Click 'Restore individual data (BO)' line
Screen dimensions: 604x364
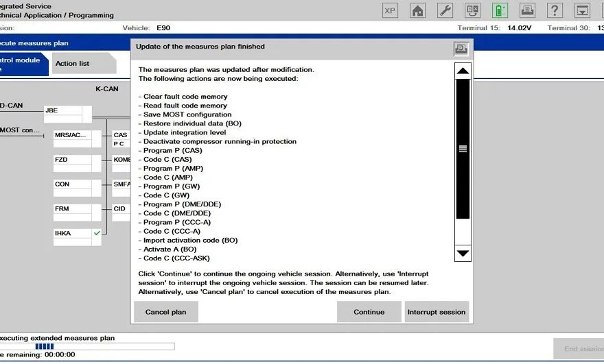click(x=190, y=123)
